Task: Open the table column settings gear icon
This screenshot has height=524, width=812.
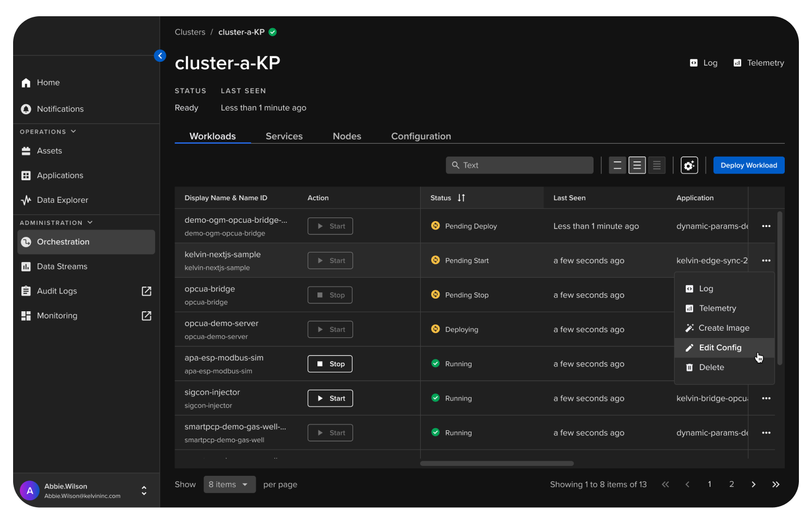Action: coord(689,166)
